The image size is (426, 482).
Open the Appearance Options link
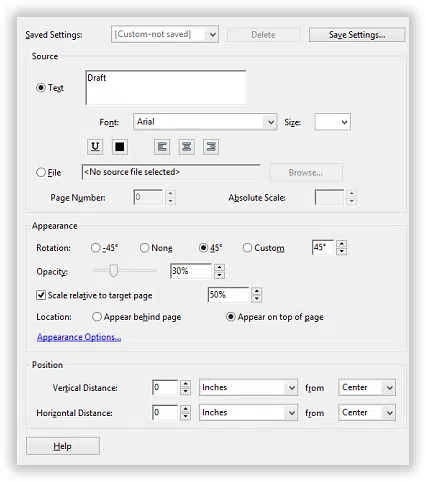(79, 337)
